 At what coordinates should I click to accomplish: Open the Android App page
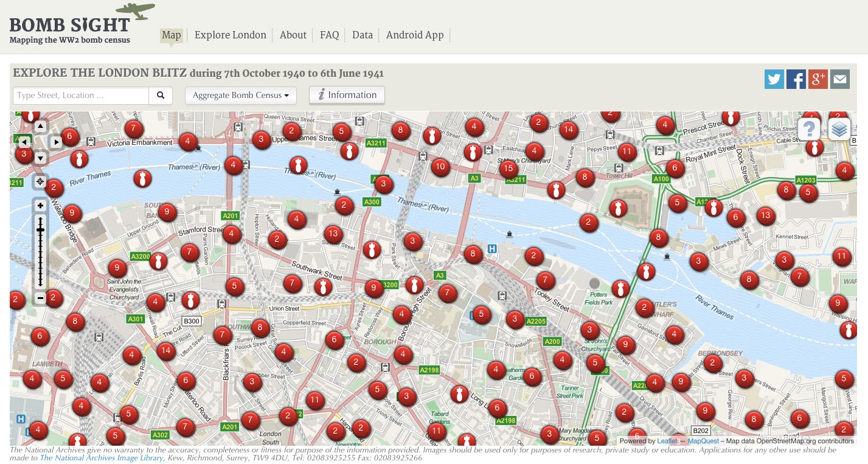[415, 35]
